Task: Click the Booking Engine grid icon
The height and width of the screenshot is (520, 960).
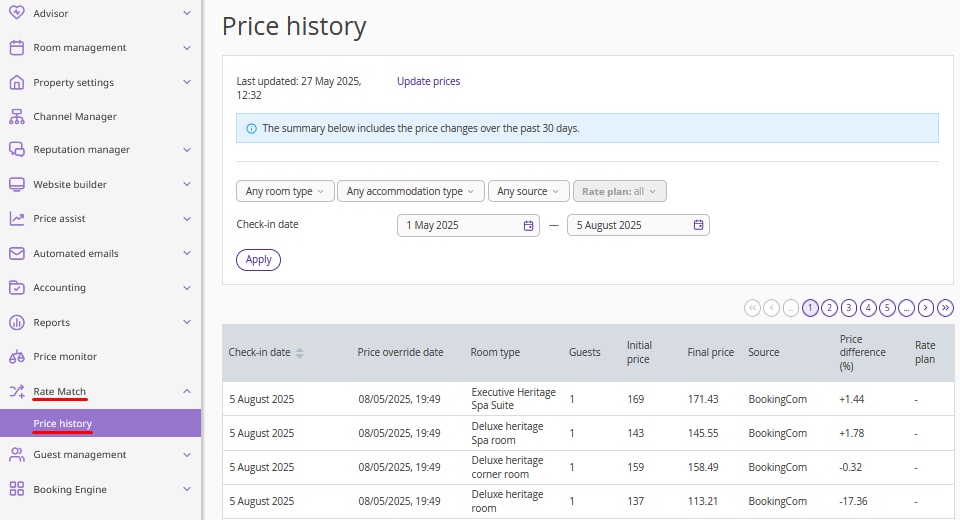Action: (17, 489)
